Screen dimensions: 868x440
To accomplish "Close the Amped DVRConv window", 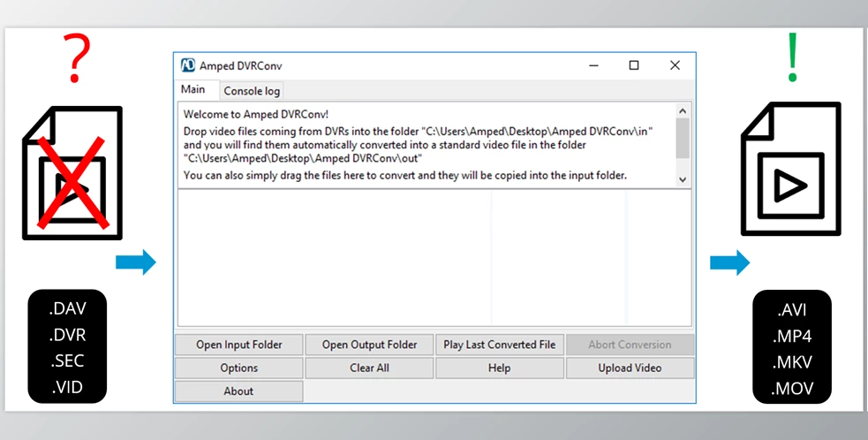I will pos(675,65).
